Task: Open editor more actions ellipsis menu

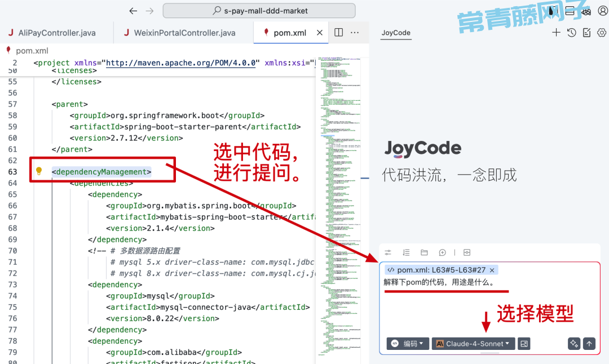Action: tap(355, 33)
